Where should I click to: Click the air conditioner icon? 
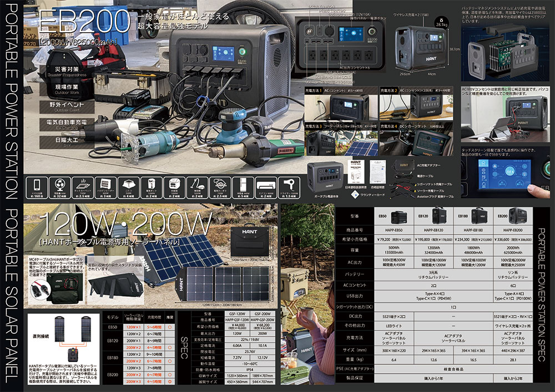pyautogui.click(x=266, y=188)
